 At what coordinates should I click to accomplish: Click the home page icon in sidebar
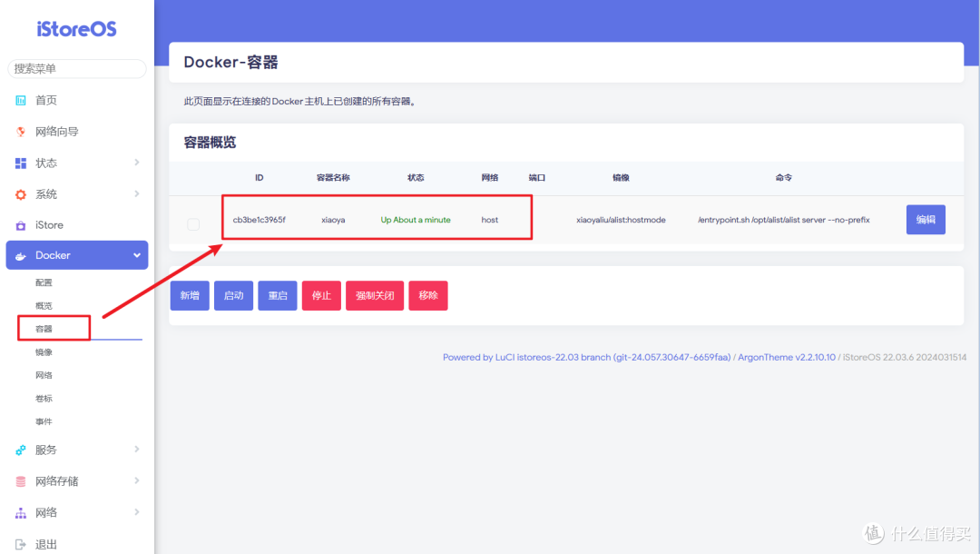(x=21, y=100)
